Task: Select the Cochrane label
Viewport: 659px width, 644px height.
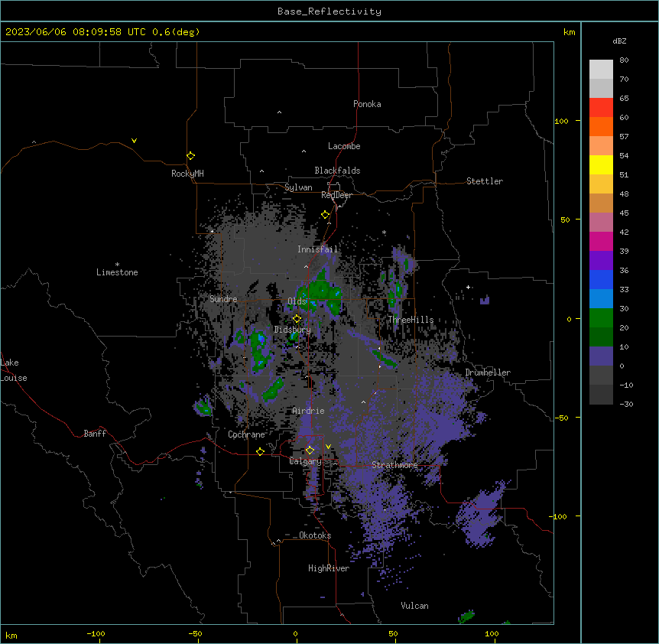Action: pyautogui.click(x=246, y=434)
